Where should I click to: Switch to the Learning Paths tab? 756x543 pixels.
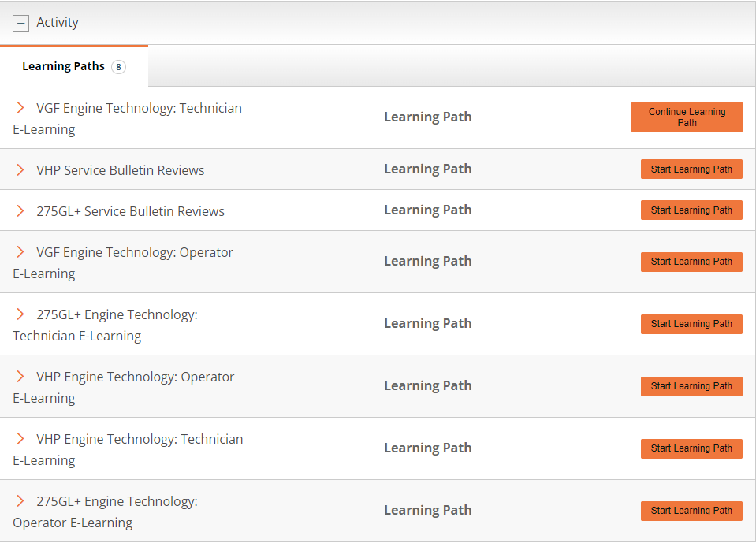63,67
